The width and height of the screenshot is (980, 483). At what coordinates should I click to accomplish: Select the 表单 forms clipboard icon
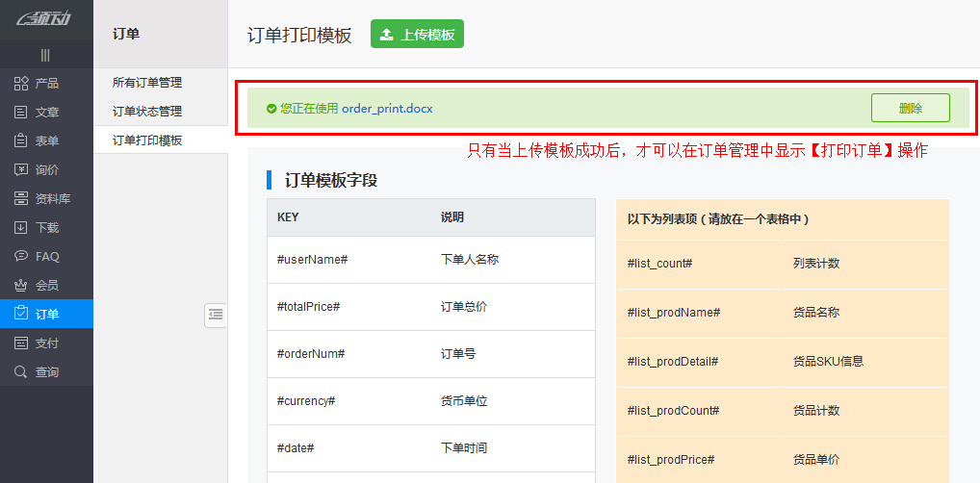tap(21, 141)
